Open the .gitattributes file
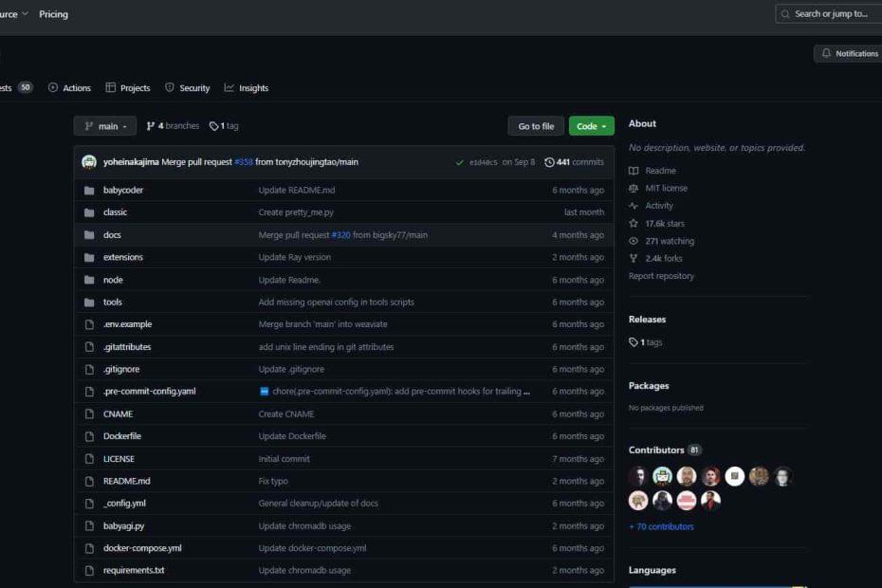The width and height of the screenshot is (882, 588). (127, 346)
